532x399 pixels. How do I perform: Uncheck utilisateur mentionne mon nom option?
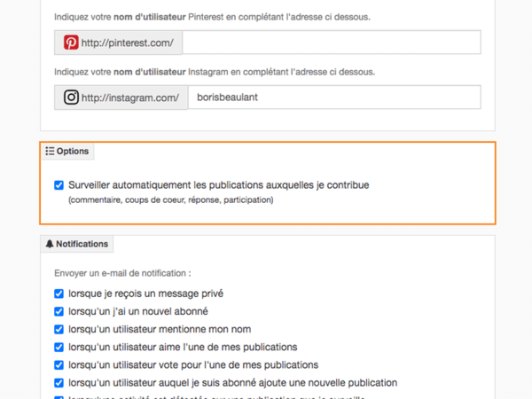click(x=59, y=329)
